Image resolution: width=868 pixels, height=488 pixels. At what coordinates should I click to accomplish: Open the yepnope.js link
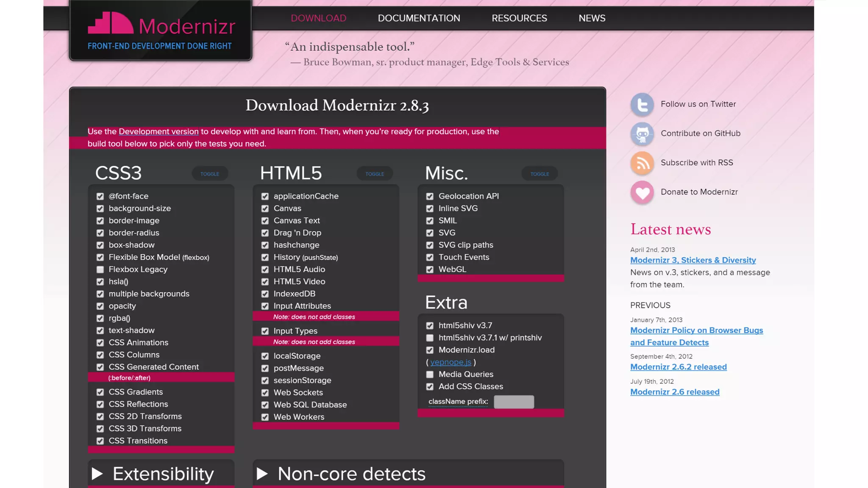point(451,362)
